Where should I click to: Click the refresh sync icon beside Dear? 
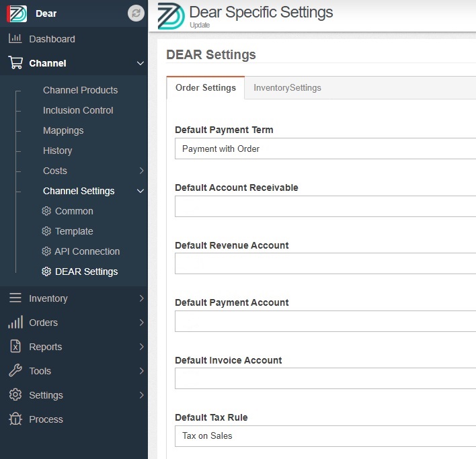pyautogui.click(x=136, y=13)
